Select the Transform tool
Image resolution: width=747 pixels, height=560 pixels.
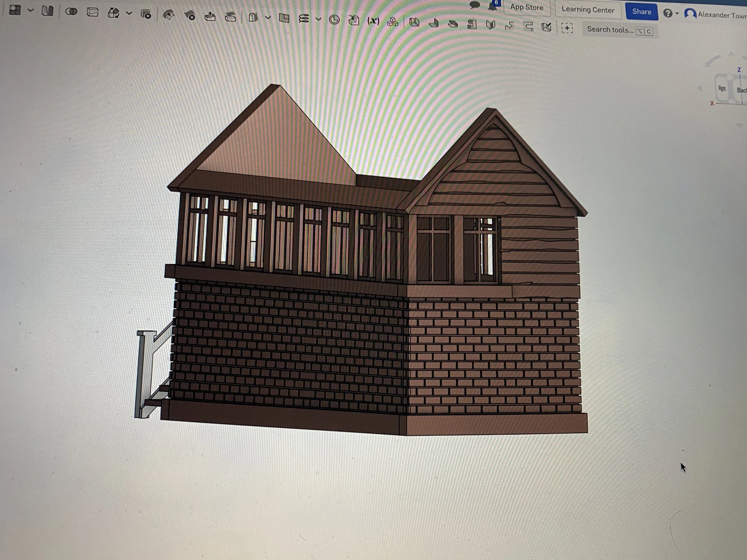pos(114,13)
